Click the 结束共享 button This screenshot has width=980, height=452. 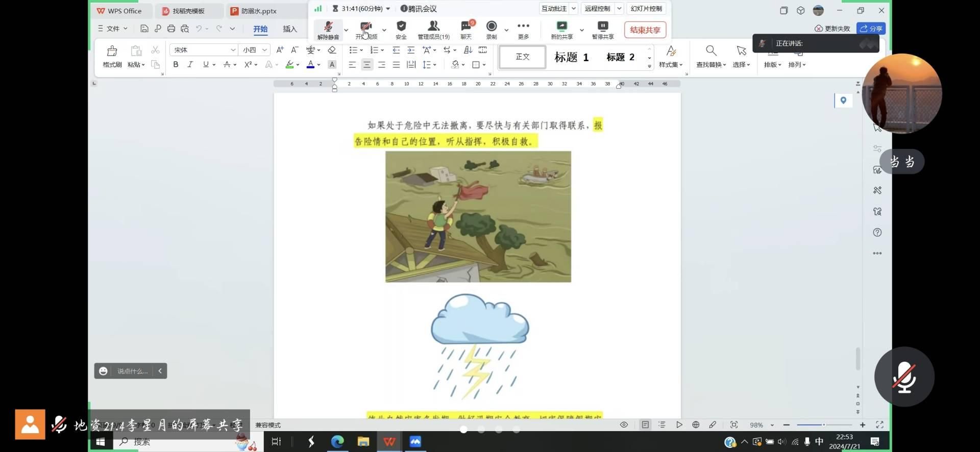point(645,30)
